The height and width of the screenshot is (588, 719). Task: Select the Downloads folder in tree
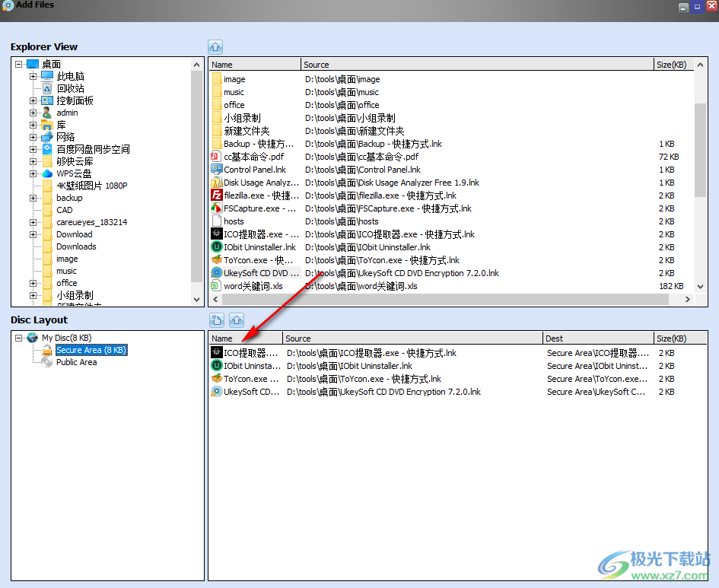76,246
